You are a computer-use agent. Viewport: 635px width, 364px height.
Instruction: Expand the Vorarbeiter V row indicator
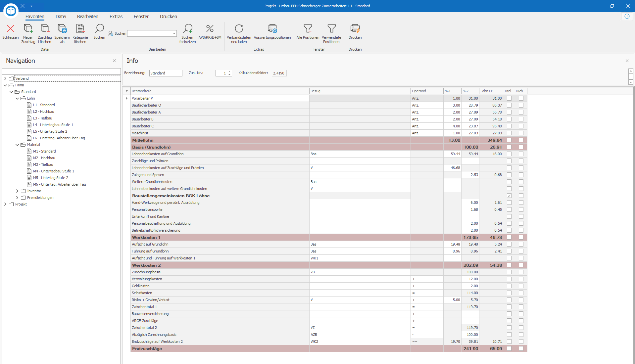click(x=127, y=98)
